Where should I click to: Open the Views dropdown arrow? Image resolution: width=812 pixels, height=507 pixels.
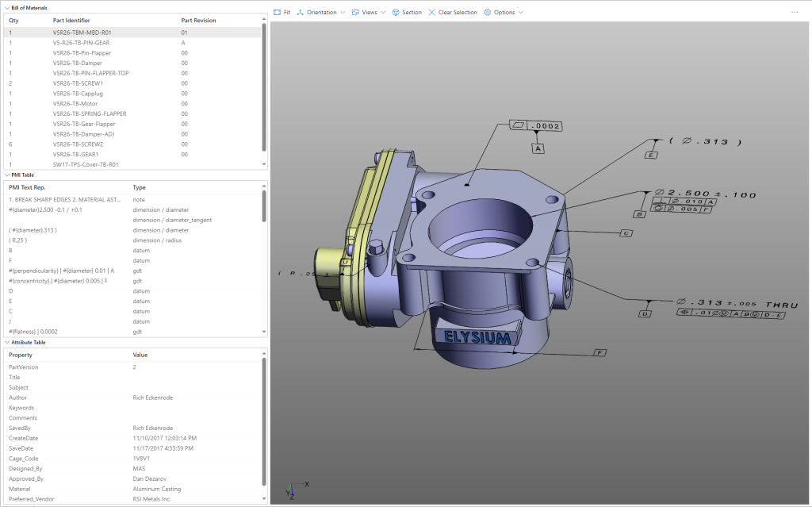[x=383, y=13]
